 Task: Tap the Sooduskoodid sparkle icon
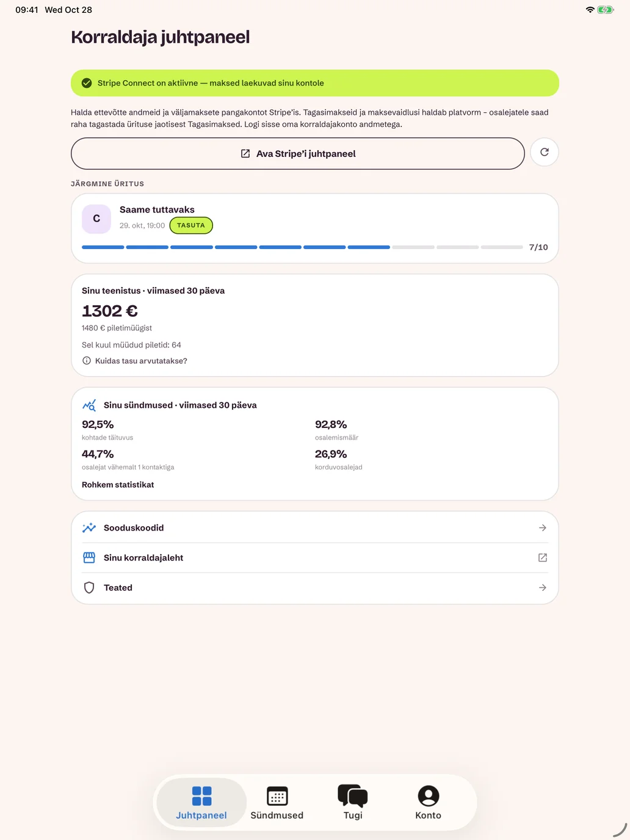[x=89, y=528]
